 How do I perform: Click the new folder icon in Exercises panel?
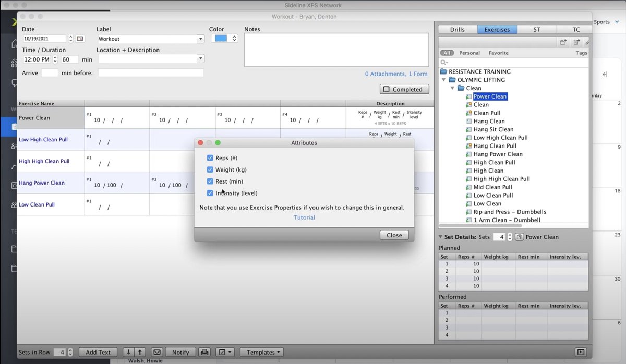(x=563, y=42)
